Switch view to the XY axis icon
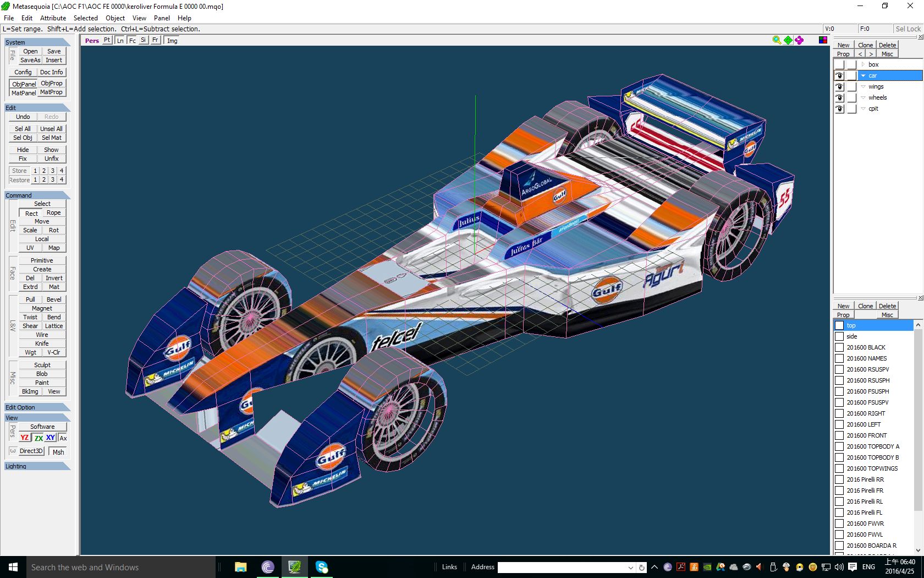 pos(51,438)
